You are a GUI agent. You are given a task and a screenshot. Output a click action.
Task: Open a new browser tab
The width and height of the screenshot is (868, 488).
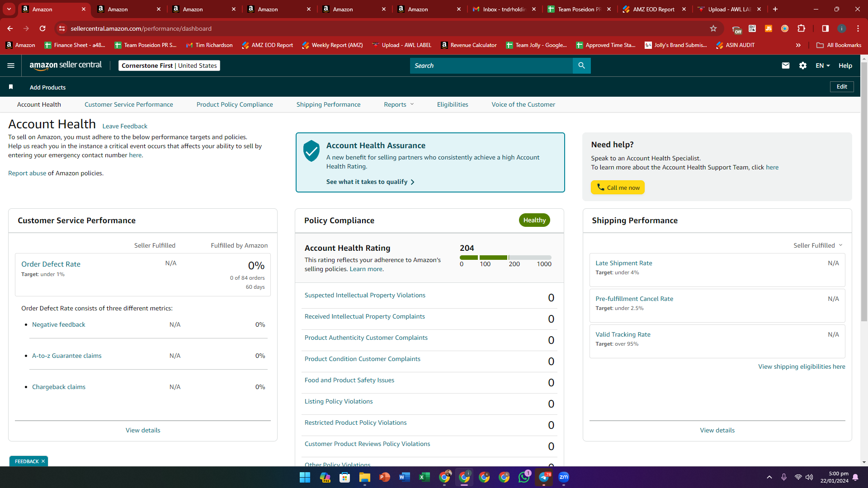point(775,9)
